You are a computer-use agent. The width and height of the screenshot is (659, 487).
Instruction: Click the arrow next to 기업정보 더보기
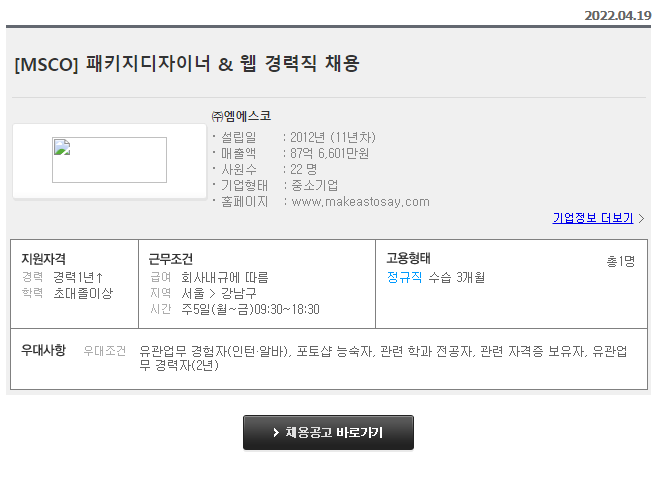[641, 218]
